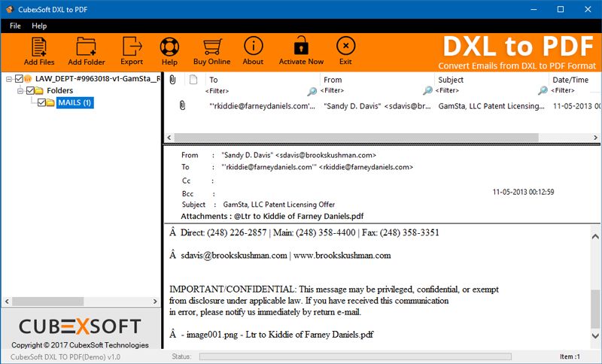Select the GamSta, LLC Patent Licensing email
602x364 pixels.
(491, 106)
